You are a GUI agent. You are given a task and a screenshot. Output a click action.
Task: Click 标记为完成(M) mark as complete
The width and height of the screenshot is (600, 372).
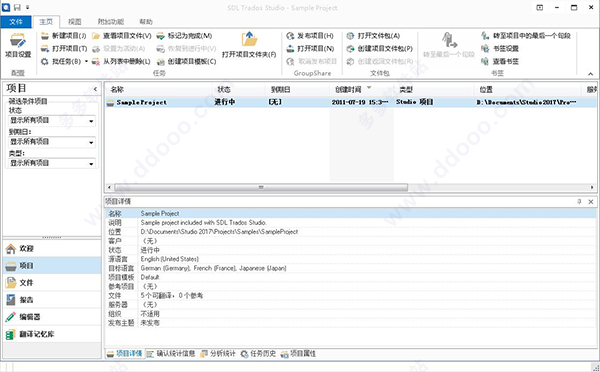pos(184,36)
